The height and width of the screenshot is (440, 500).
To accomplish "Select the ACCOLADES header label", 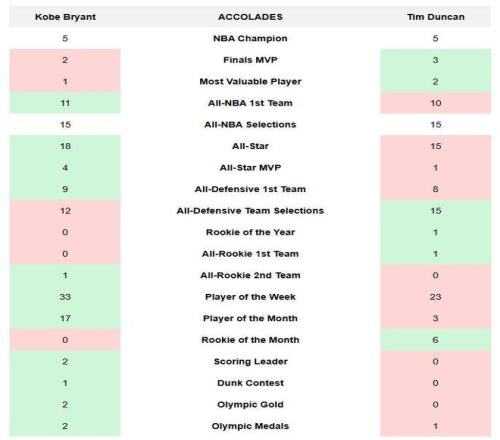I will click(250, 17).
